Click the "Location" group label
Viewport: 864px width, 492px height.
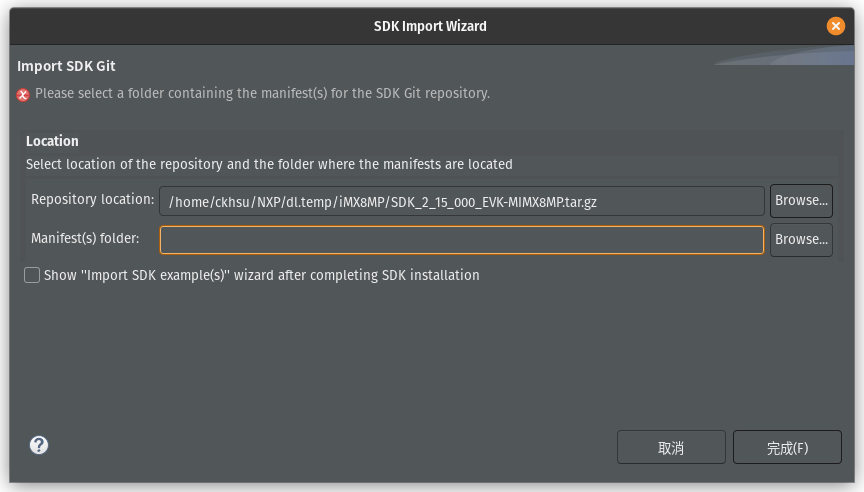(52, 141)
